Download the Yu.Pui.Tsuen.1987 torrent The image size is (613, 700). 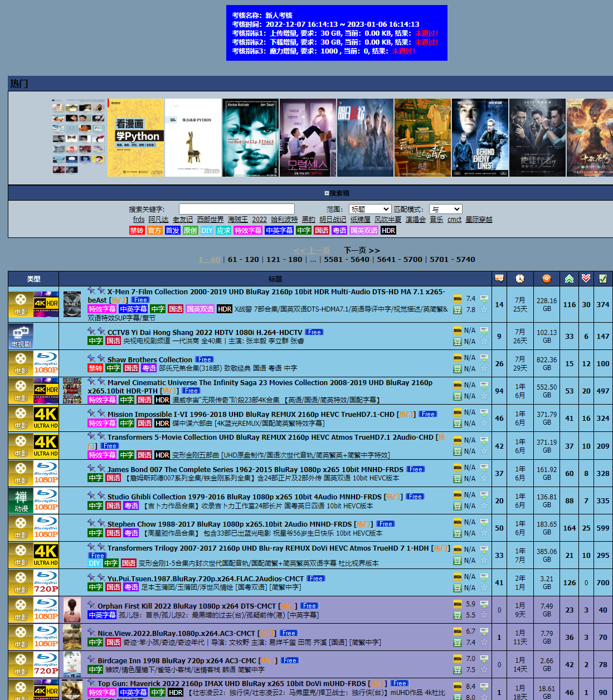484,577
